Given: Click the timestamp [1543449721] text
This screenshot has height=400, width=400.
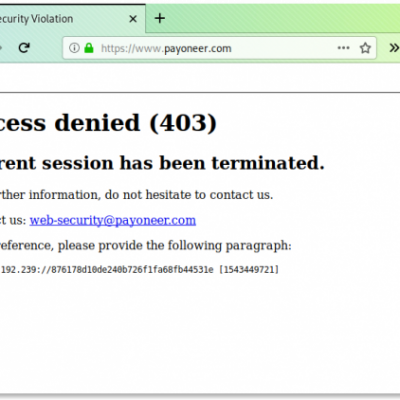Looking at the screenshot, I should (249, 269).
